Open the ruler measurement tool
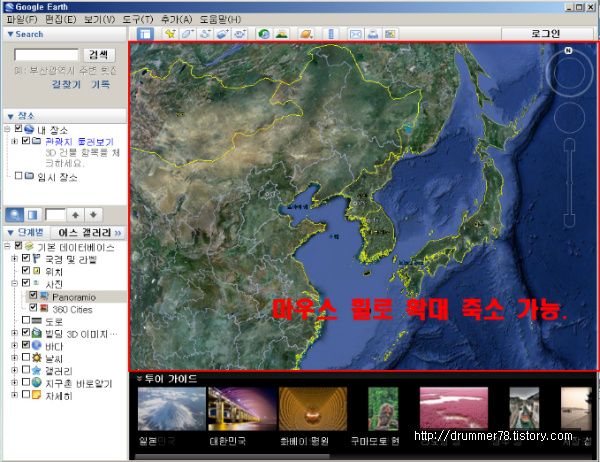 pos(331,34)
